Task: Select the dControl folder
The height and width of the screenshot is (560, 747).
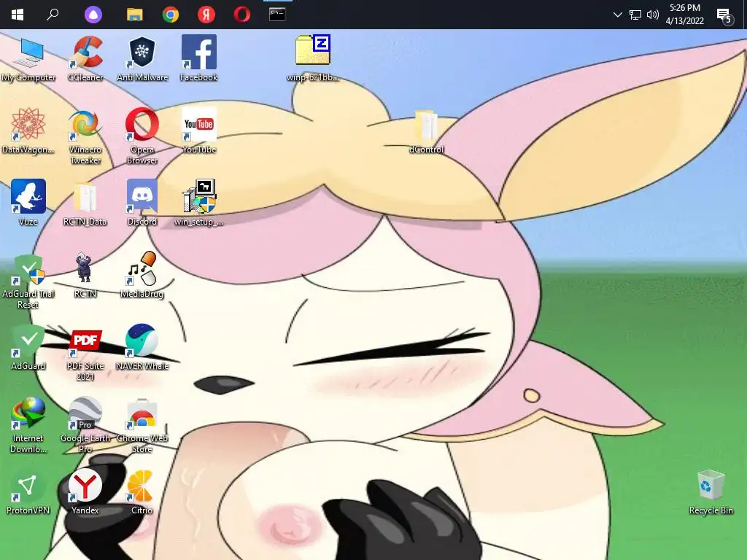Action: click(x=426, y=131)
